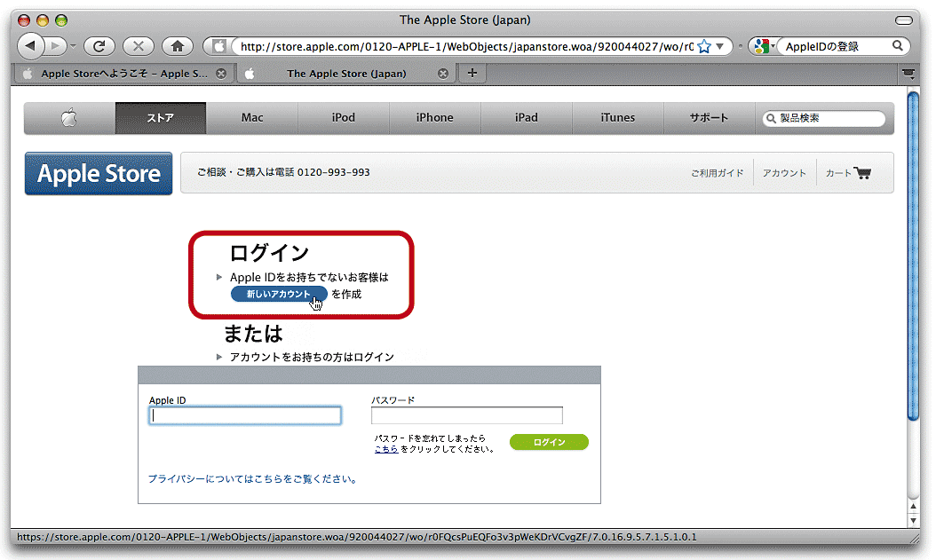Click the blue Apple Store logo banner
Viewport: 936px width, 560px height.
point(99,174)
